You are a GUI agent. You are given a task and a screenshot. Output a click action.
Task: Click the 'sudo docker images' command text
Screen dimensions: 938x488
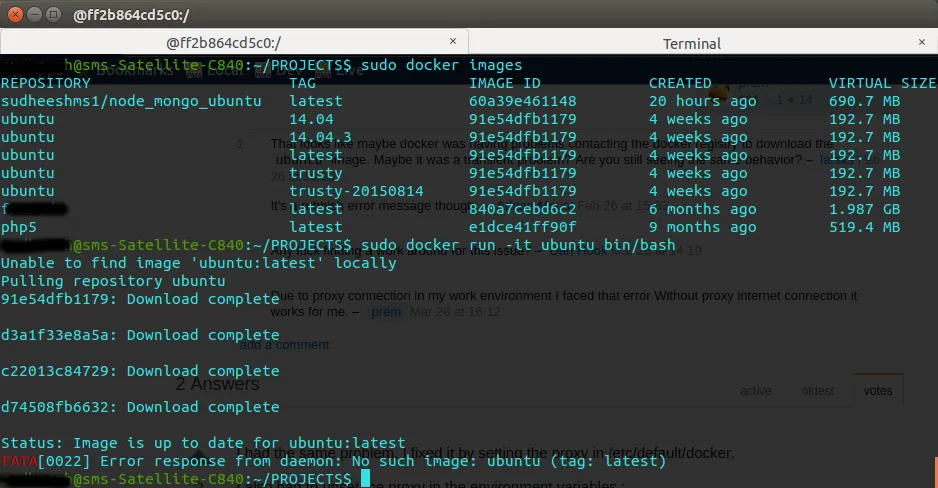(x=441, y=65)
